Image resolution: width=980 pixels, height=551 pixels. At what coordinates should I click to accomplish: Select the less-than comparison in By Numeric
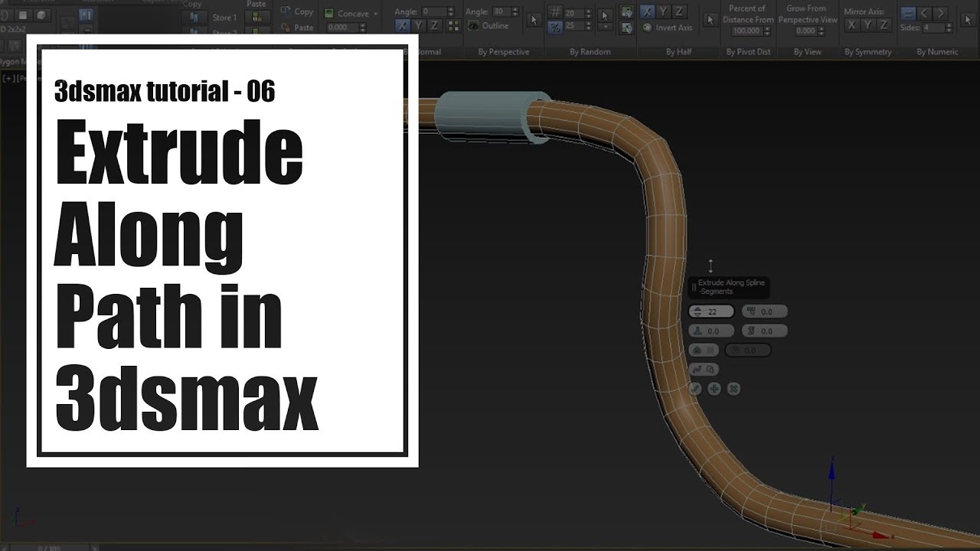coord(924,13)
